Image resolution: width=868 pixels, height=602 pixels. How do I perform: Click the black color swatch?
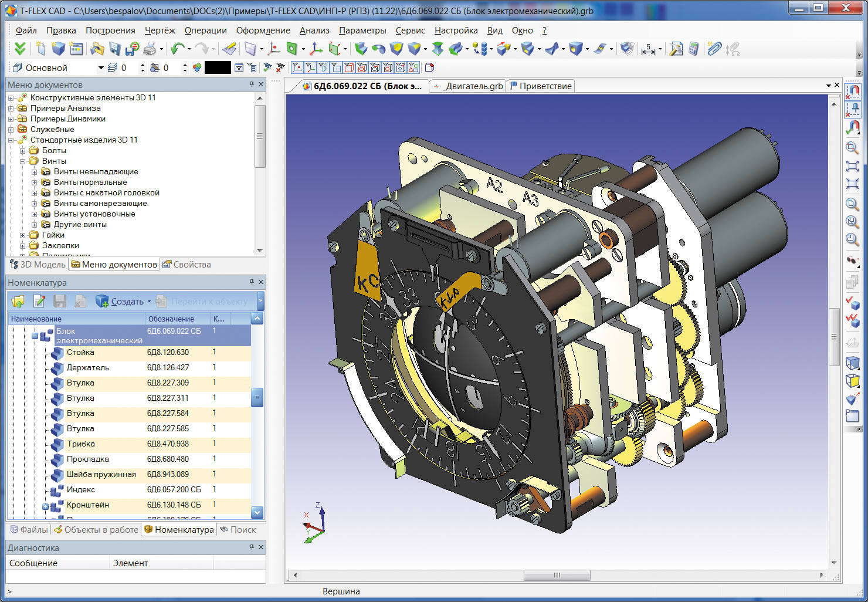218,68
